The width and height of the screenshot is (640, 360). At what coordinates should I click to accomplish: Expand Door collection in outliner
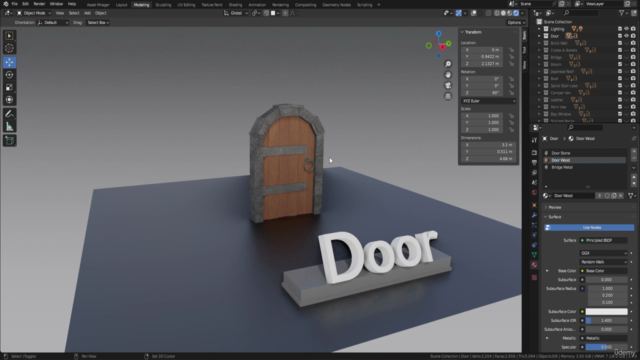539,36
